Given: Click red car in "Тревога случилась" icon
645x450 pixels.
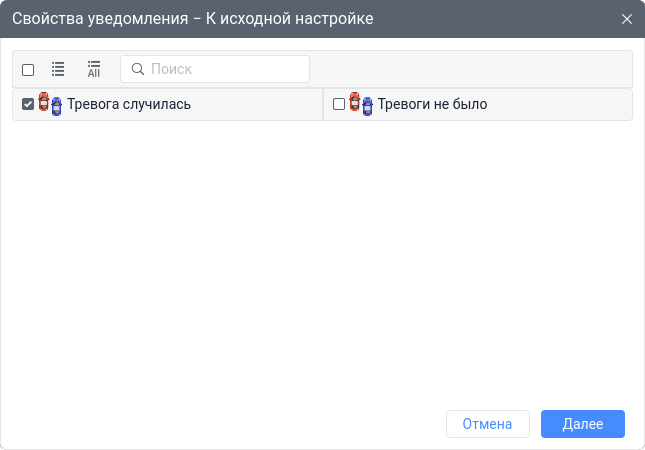Looking at the screenshot, I should tap(44, 102).
